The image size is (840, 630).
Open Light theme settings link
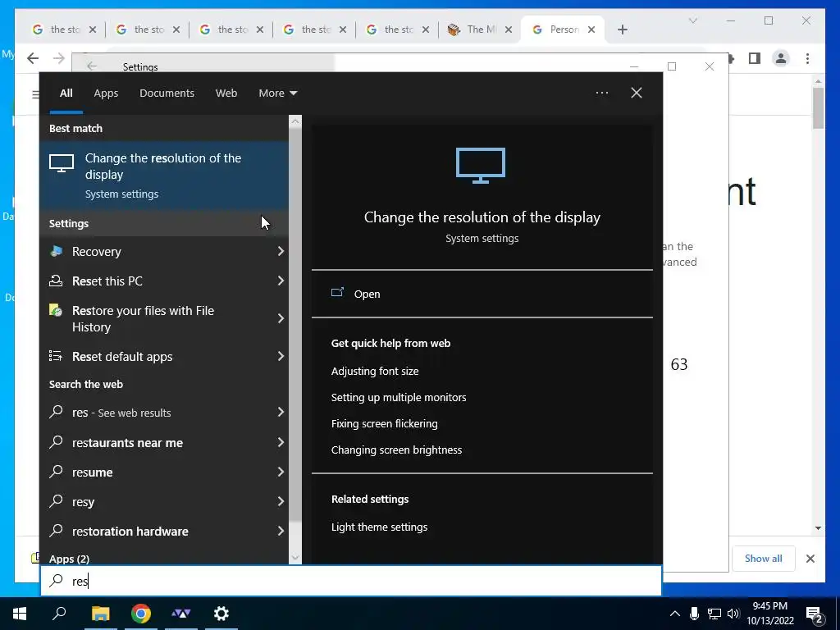pos(379,527)
